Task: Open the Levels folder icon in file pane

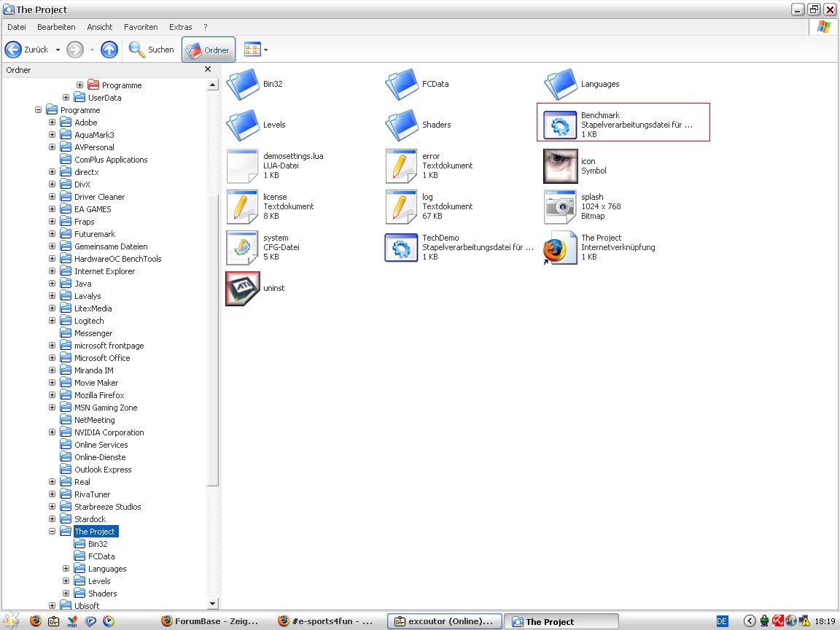Action: pos(243,125)
